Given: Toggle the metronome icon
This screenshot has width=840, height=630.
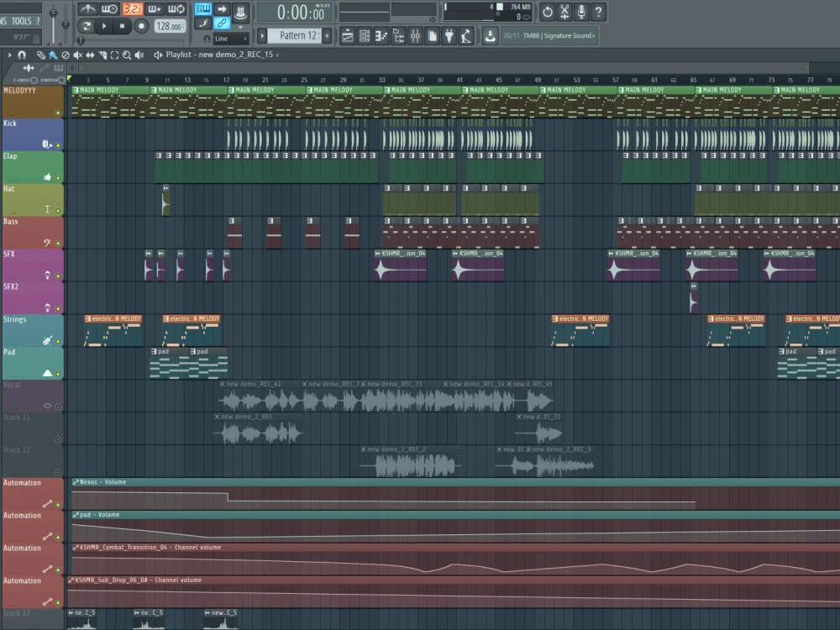Looking at the screenshot, I should (87, 9).
